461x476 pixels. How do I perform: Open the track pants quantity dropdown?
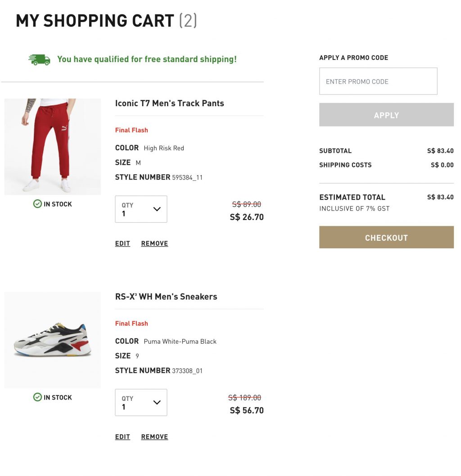141,209
